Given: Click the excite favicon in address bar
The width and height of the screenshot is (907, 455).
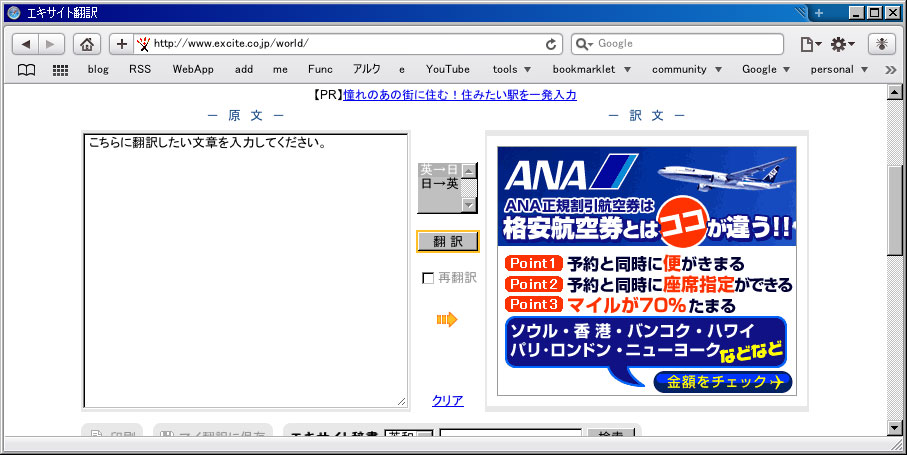Looking at the screenshot, I should [x=143, y=44].
